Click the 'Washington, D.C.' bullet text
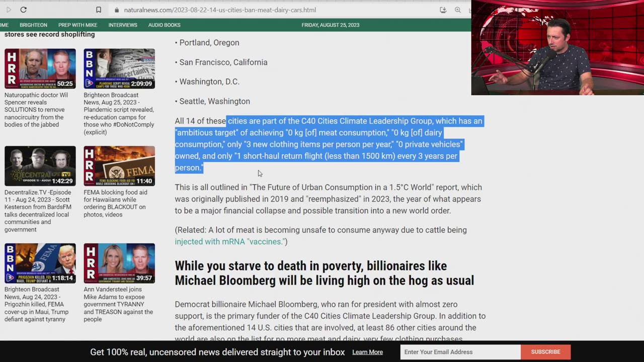 click(x=209, y=81)
